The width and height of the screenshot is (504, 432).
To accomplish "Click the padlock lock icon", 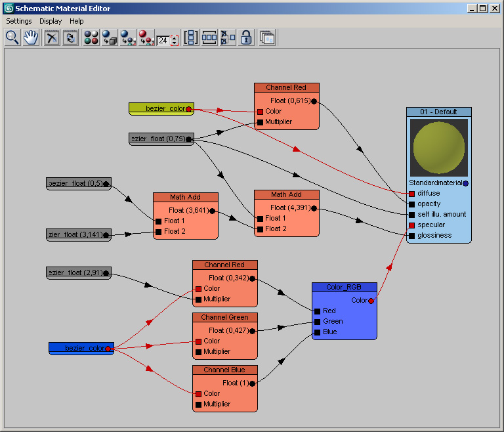I will coord(246,37).
